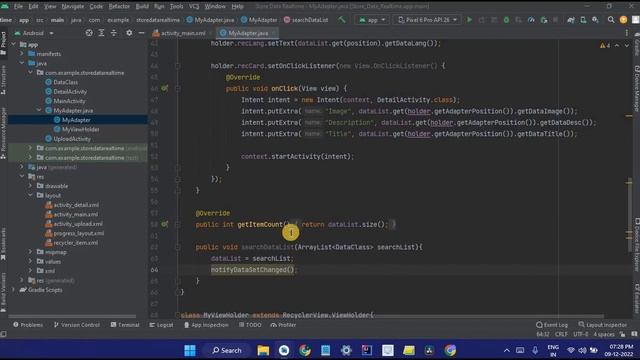Open the app run configuration dropdown

[x=372, y=20]
